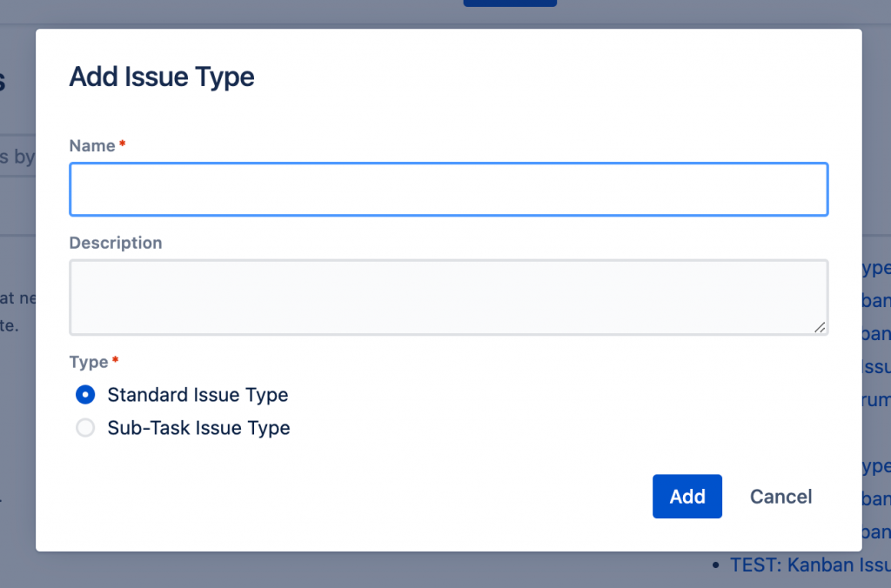Click the Description box resize handle
The image size is (891, 588).
click(820, 327)
